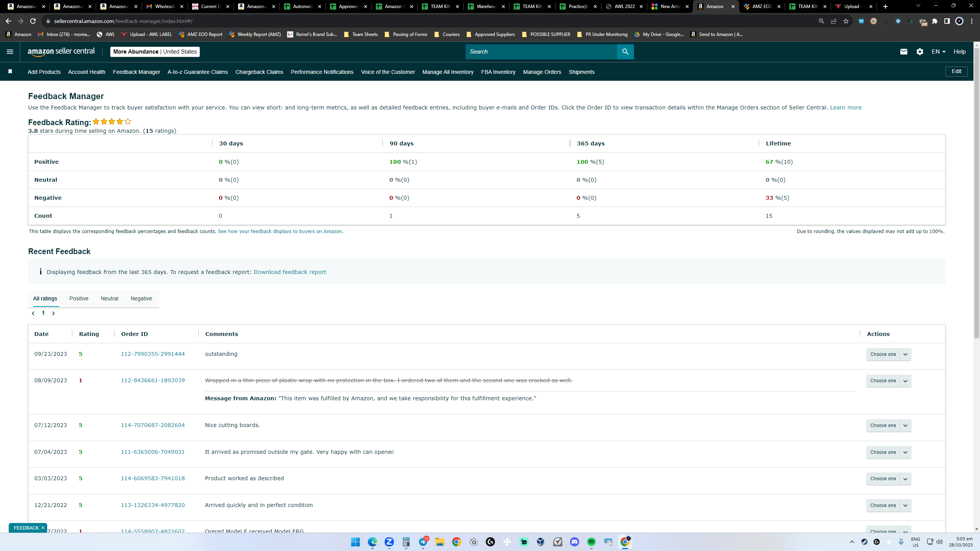Open Zoom app from taskbar

pyautogui.click(x=389, y=542)
